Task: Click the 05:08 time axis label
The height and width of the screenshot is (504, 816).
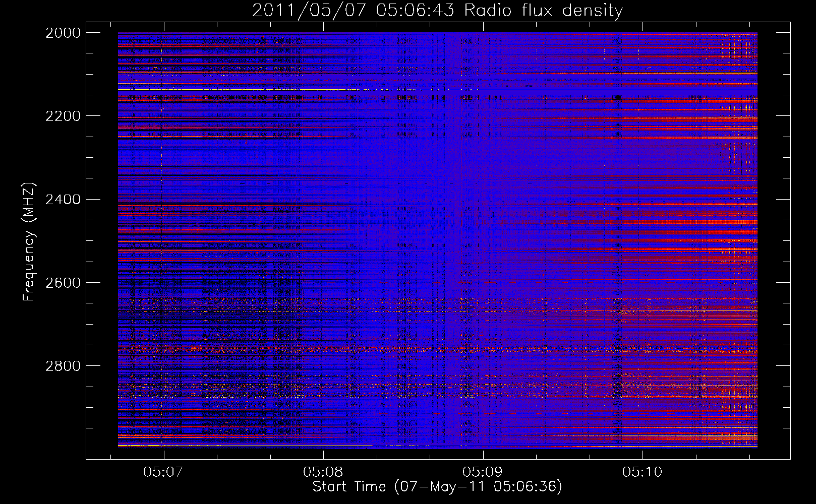Action: coord(322,472)
